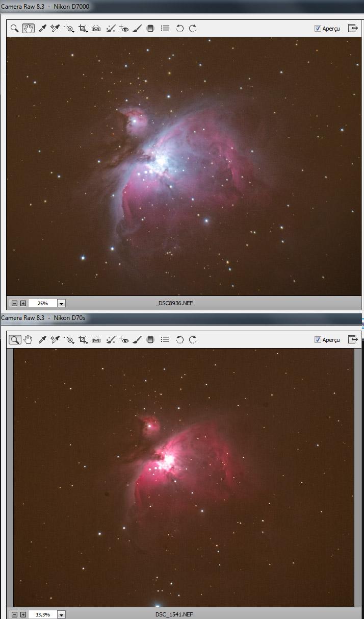
Task: Select Adjustment Brush in D7000 window
Action: [x=137, y=29]
